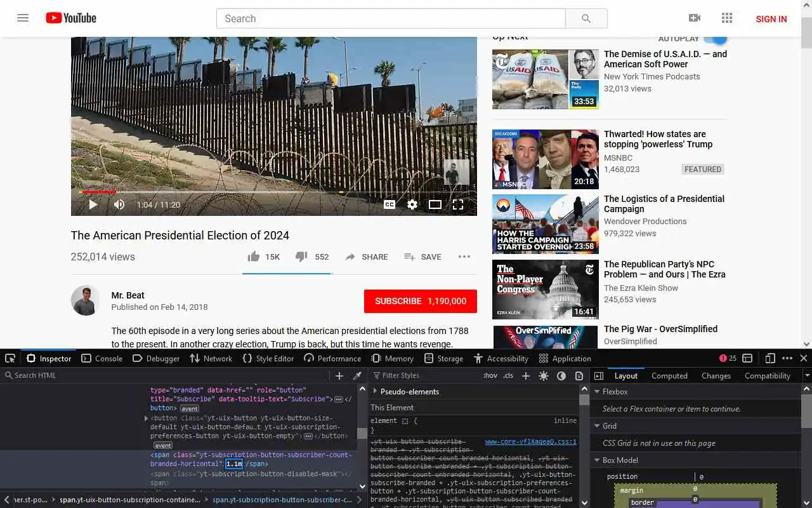Toggle closed captions CC button

[390, 204]
